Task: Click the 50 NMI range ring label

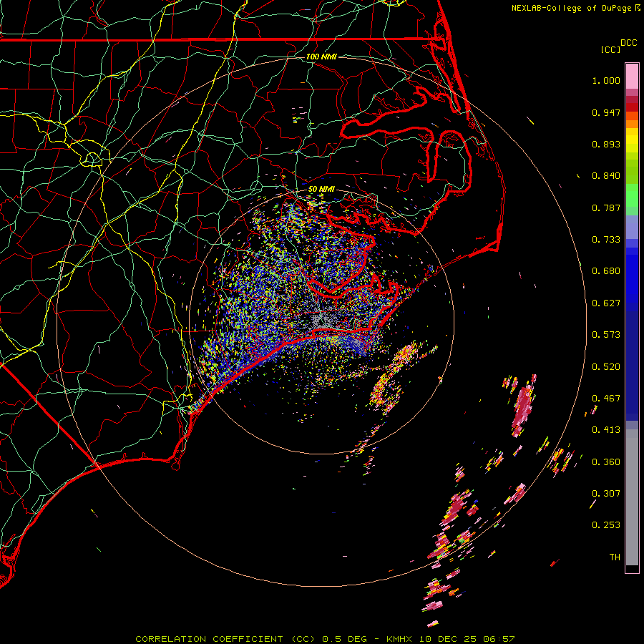Action: [321, 189]
